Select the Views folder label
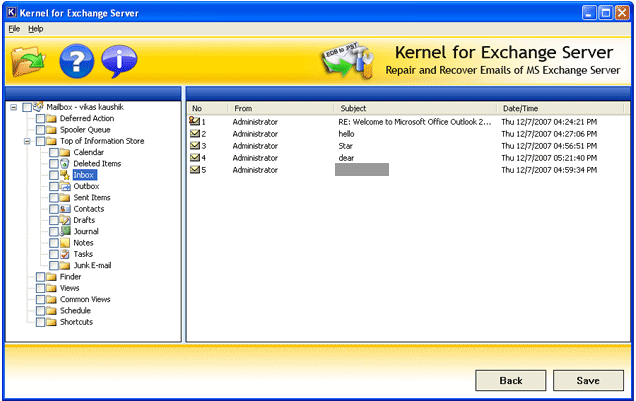The width and height of the screenshot is (636, 401). point(70,288)
